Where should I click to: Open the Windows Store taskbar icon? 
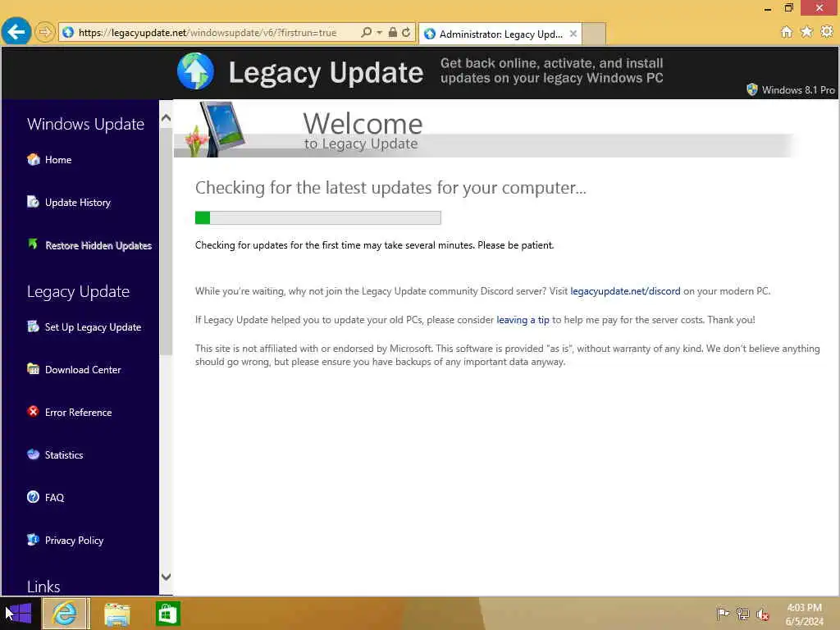[x=167, y=614]
